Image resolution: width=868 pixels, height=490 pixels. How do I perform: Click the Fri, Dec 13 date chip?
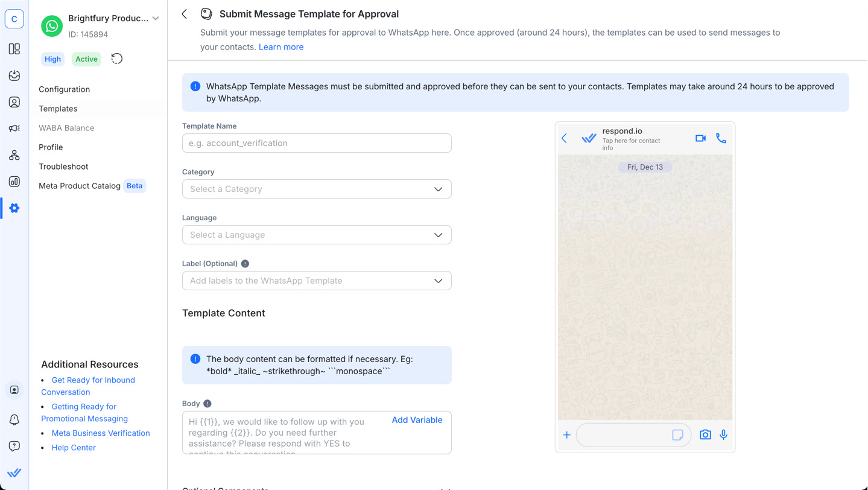click(x=645, y=167)
